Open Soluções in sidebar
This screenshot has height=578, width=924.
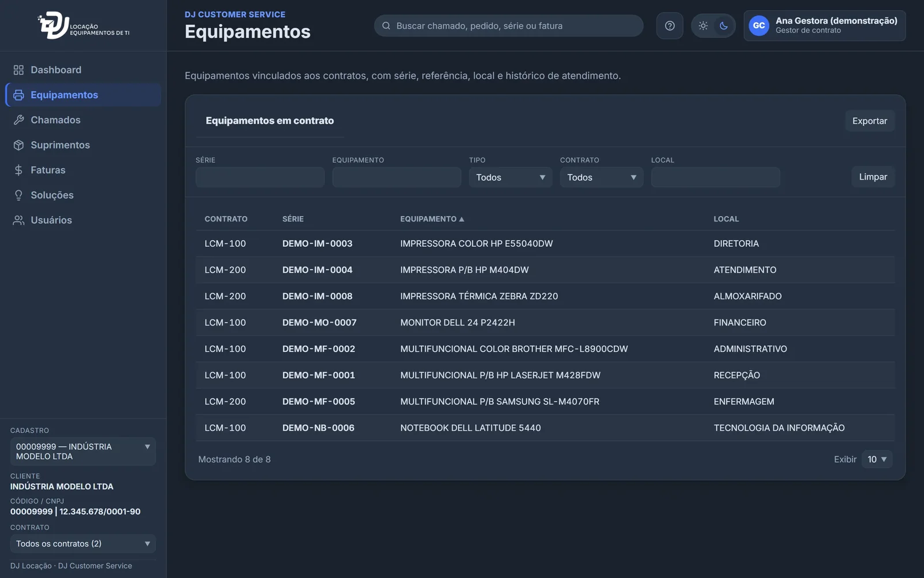pyautogui.click(x=83, y=195)
